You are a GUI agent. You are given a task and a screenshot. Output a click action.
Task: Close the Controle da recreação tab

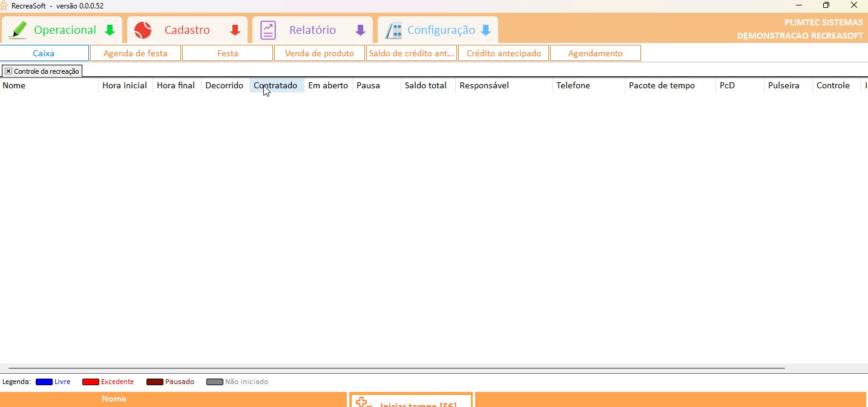8,71
